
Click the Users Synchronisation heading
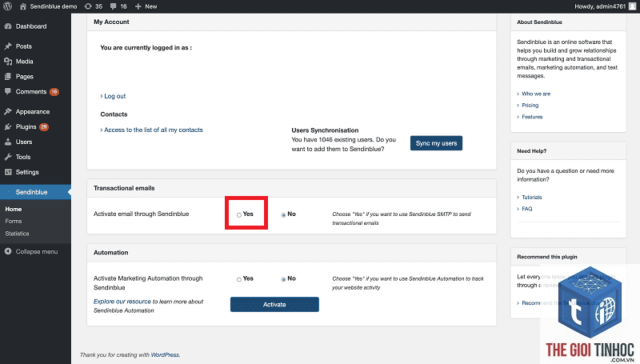[x=325, y=130]
